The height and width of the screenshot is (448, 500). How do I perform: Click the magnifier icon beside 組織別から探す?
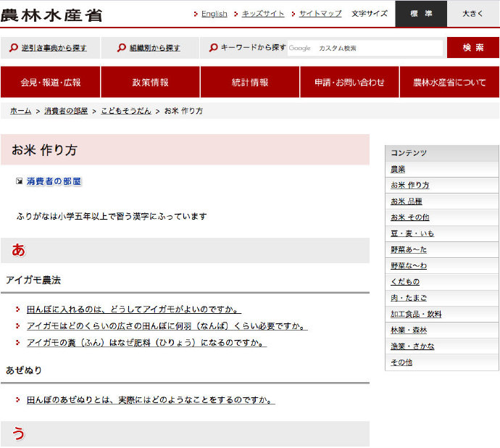121,48
